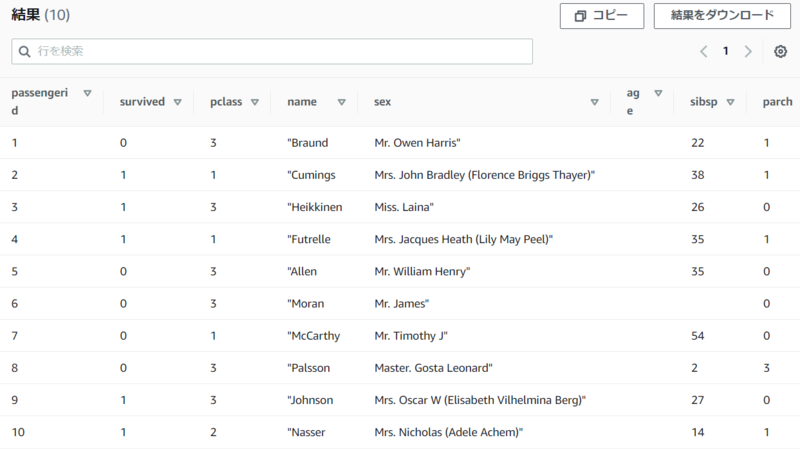Click value 14 in Nasser row
This screenshot has height=449, width=800.
point(697,432)
